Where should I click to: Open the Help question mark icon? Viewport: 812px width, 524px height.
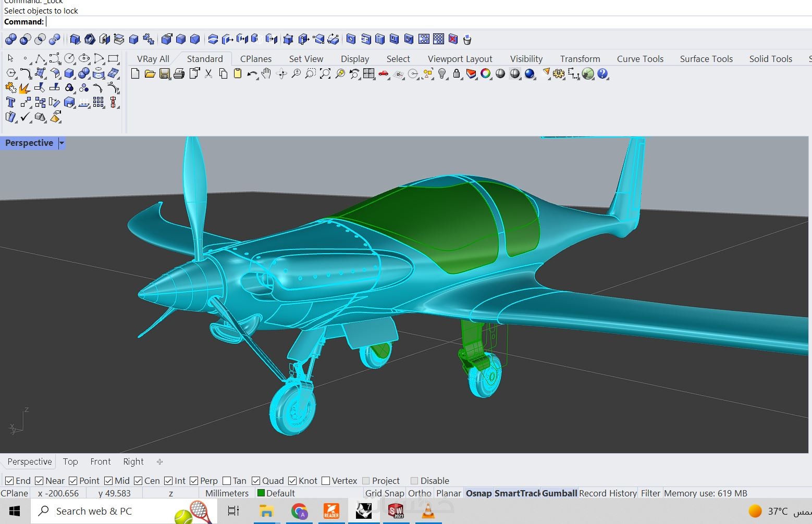point(602,74)
